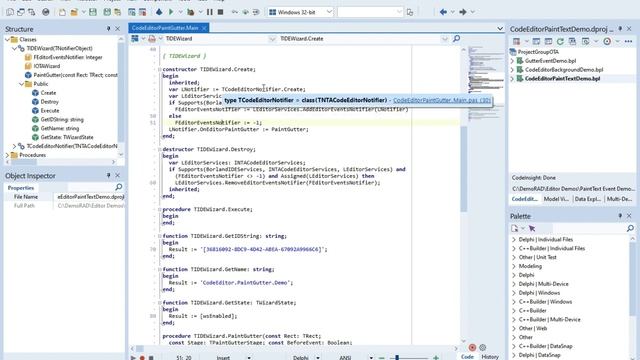Screen dimensions: 640x360
Task: Click the Pause toolbar button
Action: pyautogui.click(x=210, y=12)
